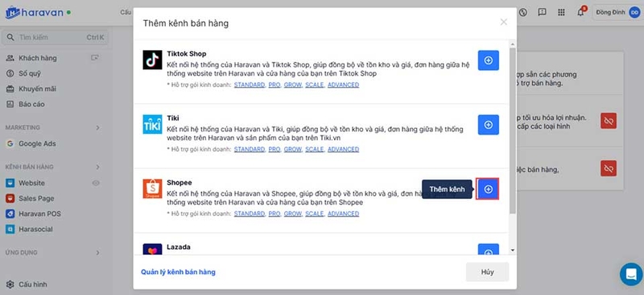Open the feedback message icon
Image resolution: width=644 pixels, height=295 pixels.
click(542, 12)
